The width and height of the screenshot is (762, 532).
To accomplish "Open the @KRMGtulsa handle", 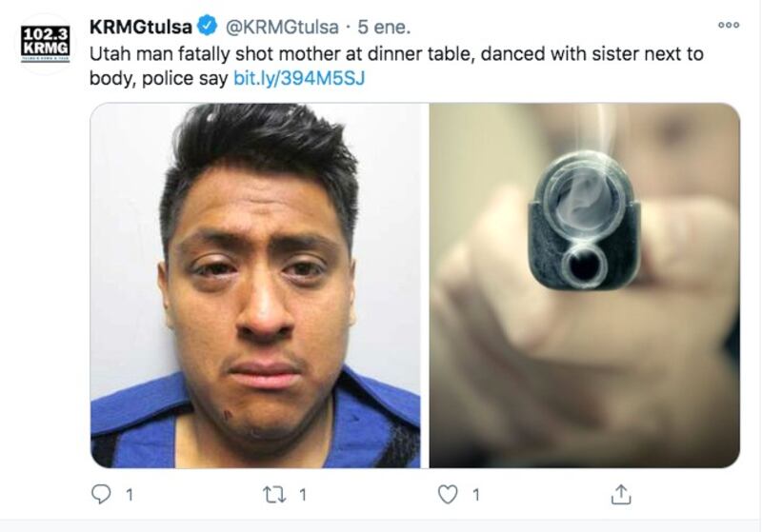I will (282, 27).
